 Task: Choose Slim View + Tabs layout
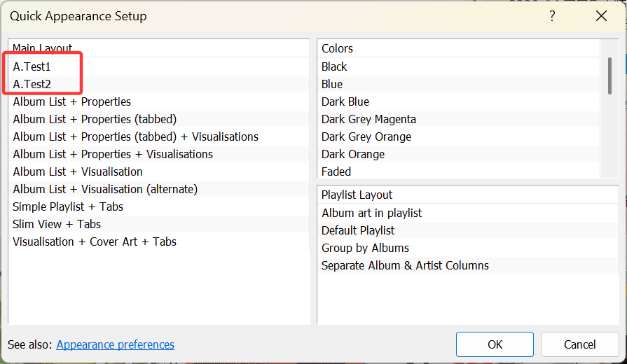(57, 224)
